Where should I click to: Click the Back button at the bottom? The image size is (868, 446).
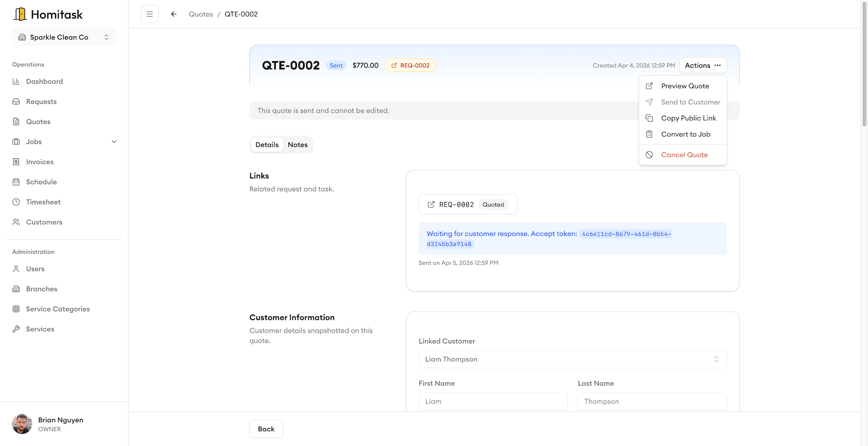coord(266,429)
